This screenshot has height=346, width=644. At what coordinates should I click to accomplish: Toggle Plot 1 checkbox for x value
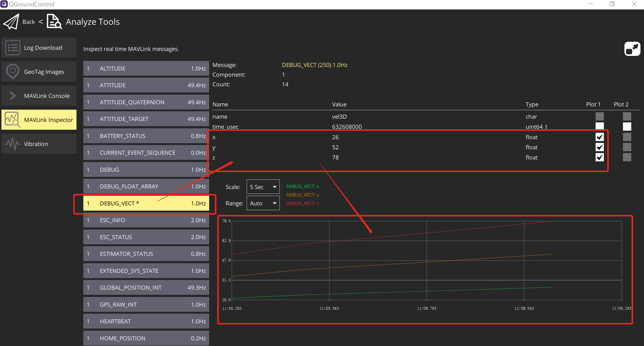tap(599, 137)
